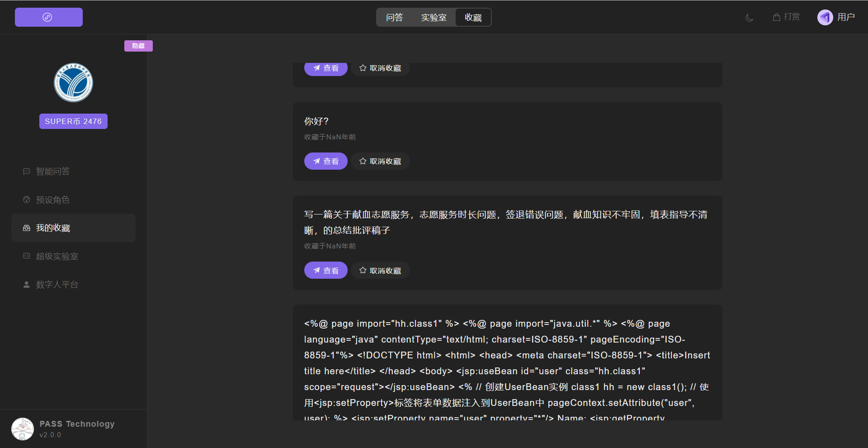Unfavorite the 你好？ item via 取消收藏
This screenshot has width=868, height=448.
(380, 161)
